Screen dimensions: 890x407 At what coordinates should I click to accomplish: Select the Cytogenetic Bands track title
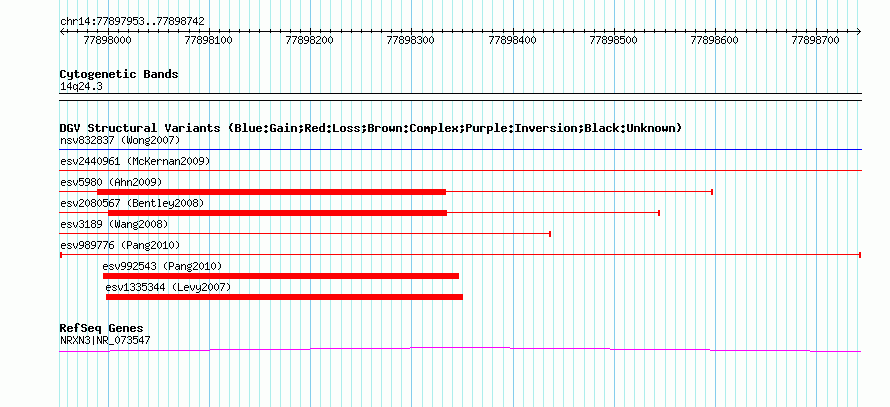pyautogui.click(x=119, y=74)
